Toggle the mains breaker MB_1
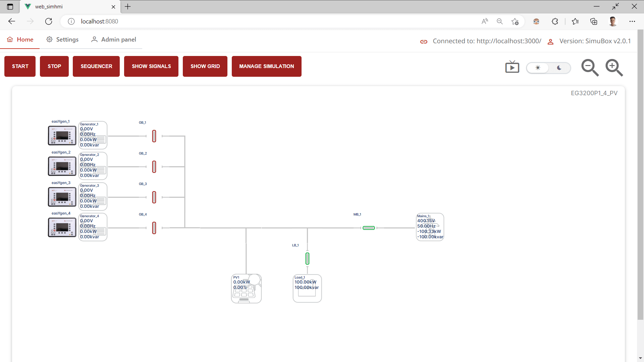 [x=369, y=228]
